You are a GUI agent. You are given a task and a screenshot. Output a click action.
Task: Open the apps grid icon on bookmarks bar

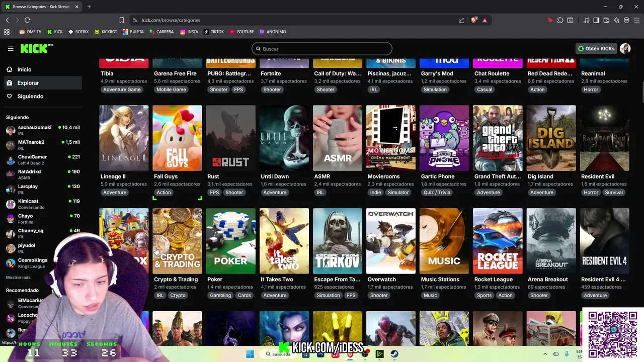click(x=7, y=32)
